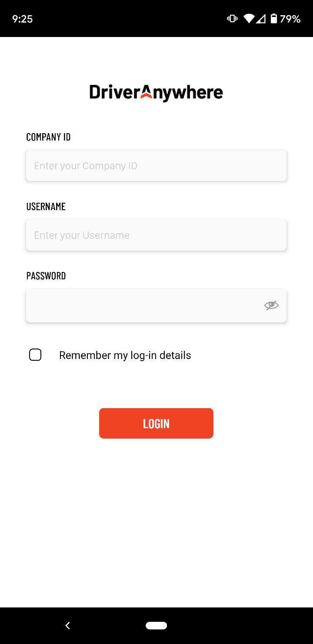313x644 pixels.
Task: Check the box next to remember option
Action: click(x=35, y=355)
